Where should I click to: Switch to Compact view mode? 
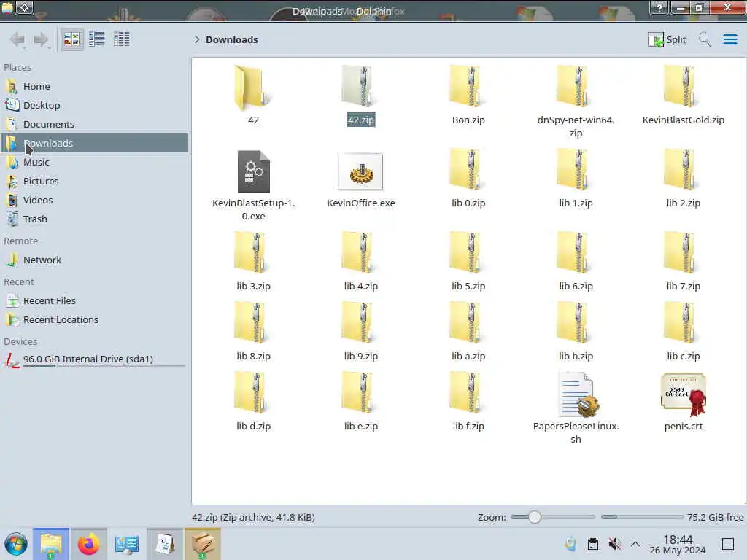click(97, 39)
